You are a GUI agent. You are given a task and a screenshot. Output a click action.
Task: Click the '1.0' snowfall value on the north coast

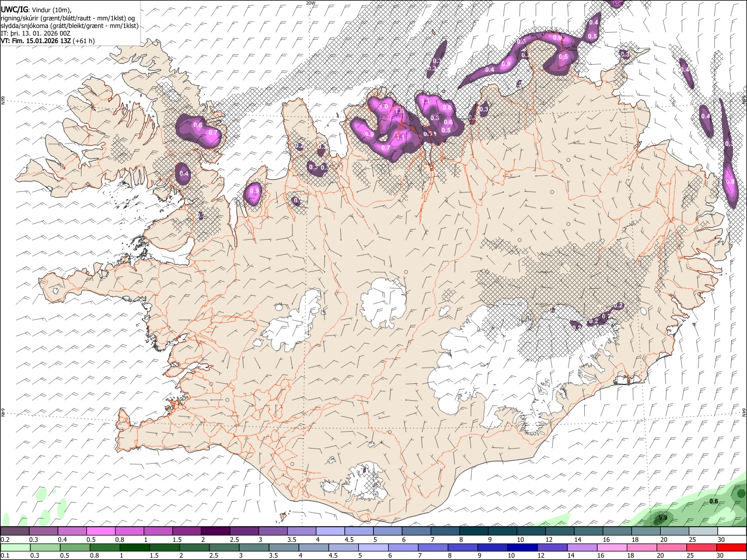[383, 107]
